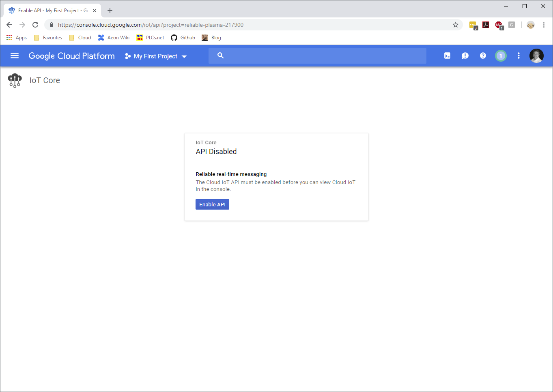The image size is (553, 392).
Task: Click the IoT Core page heading
Action: click(45, 81)
